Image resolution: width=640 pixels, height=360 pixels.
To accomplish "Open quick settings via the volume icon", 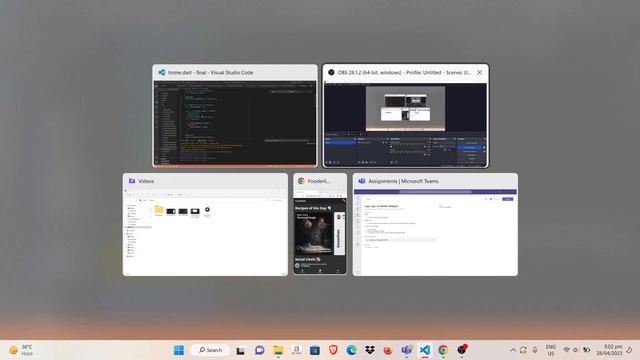I will 576,350.
